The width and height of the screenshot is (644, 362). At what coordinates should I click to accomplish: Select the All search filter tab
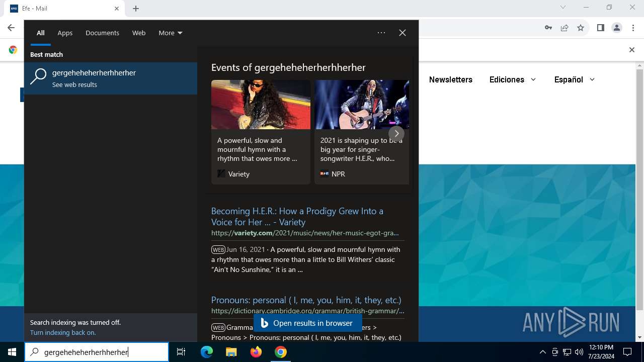click(40, 33)
